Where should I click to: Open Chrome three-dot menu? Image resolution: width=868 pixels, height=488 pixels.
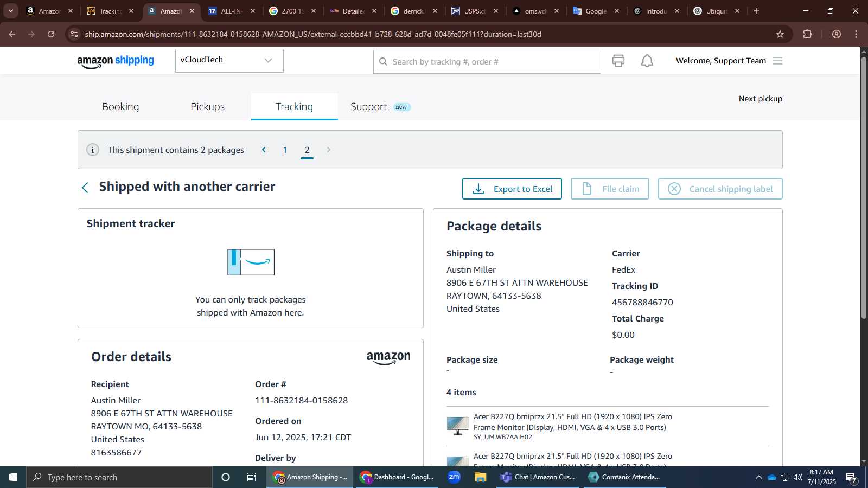[x=856, y=34]
